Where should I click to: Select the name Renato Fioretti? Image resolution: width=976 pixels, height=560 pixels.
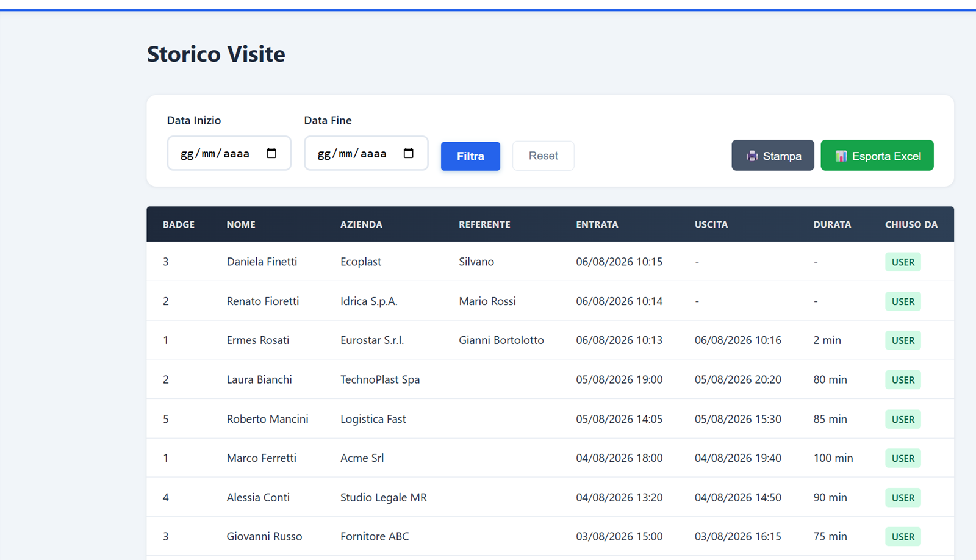pyautogui.click(x=263, y=301)
